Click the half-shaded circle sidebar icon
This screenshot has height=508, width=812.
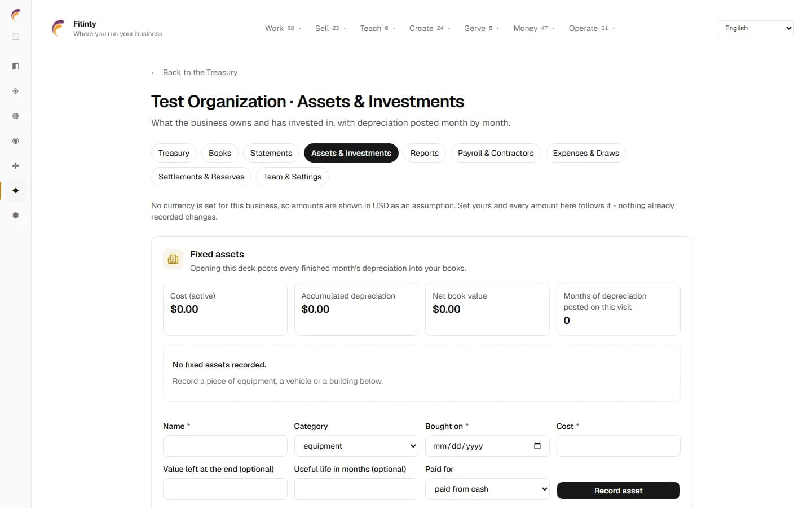(16, 116)
